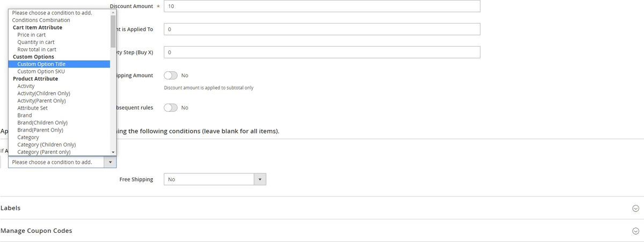Expand the Labels section chevron icon

[x=635, y=208]
